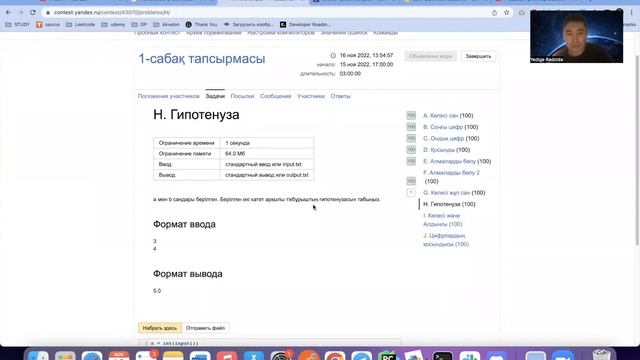
Task: Open the DP bookmarks folder
Action: [139, 24]
